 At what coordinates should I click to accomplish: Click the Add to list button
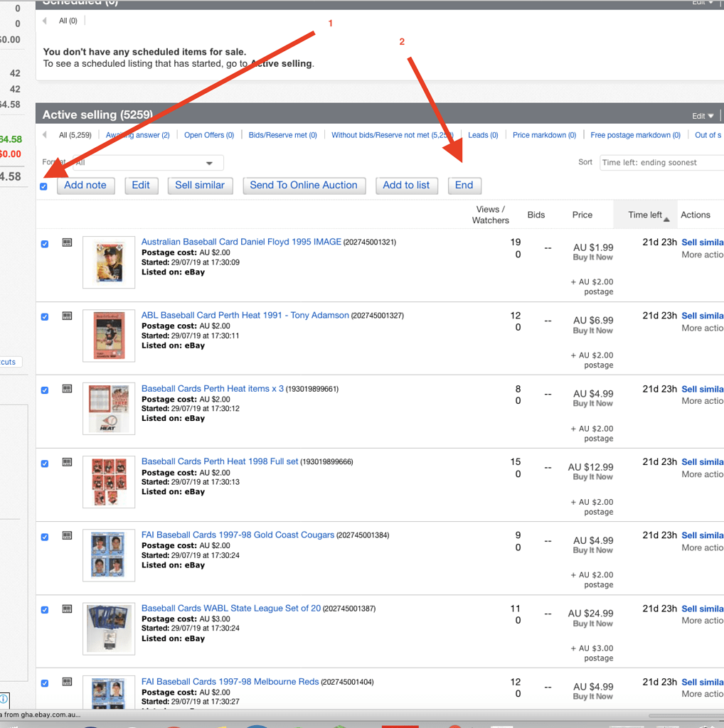click(x=406, y=186)
